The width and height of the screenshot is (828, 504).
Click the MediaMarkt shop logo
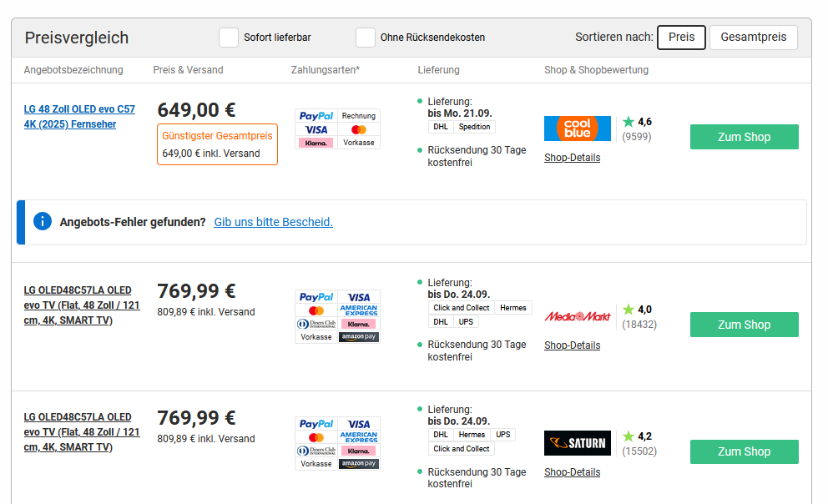point(577,316)
